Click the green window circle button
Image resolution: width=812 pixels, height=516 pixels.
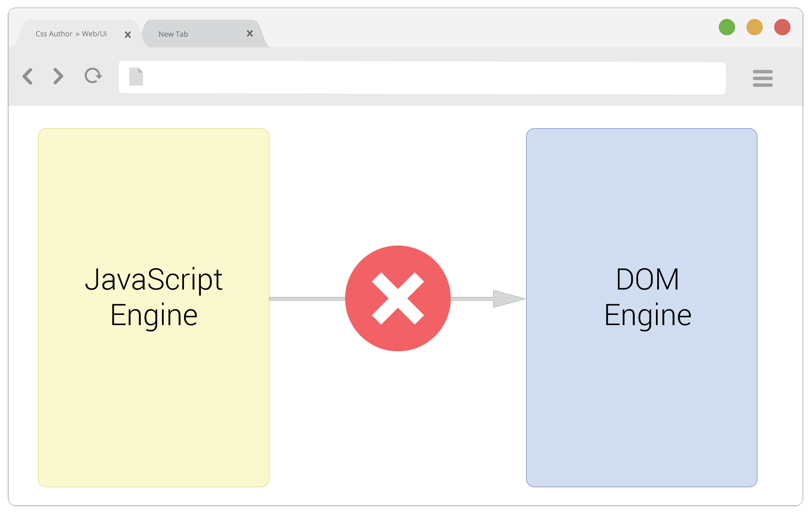point(727,27)
